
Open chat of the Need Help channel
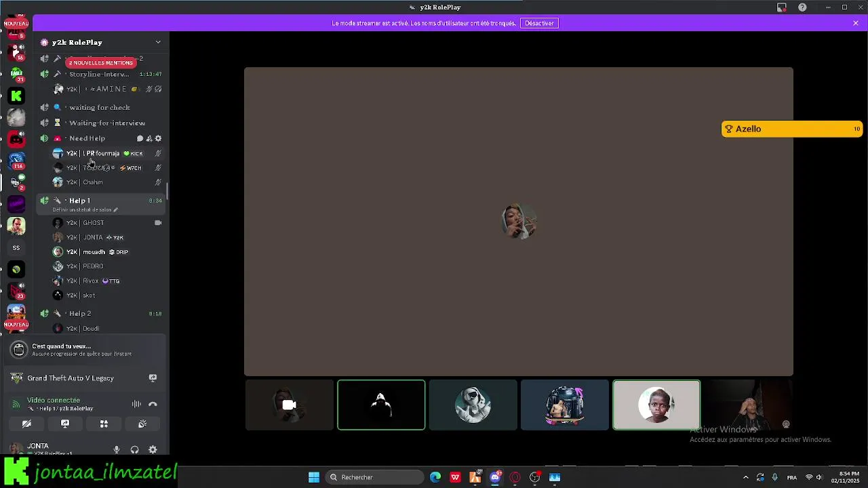140,138
